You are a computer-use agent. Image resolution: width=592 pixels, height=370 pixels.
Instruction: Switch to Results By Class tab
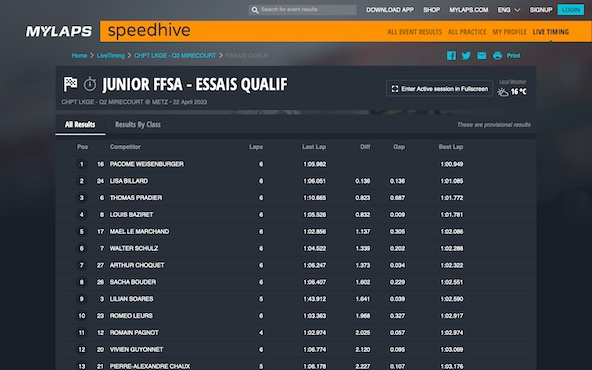tap(138, 125)
